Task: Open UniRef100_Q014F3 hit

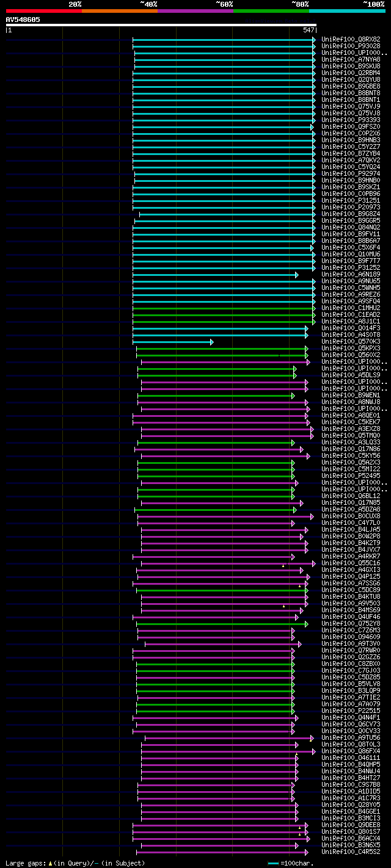Action: click(351, 328)
